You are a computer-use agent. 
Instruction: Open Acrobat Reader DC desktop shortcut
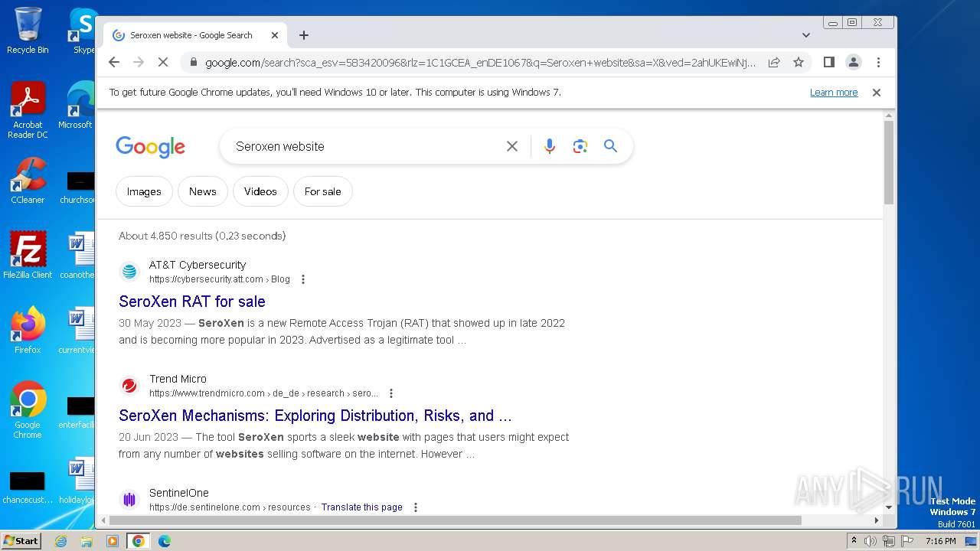click(28, 110)
